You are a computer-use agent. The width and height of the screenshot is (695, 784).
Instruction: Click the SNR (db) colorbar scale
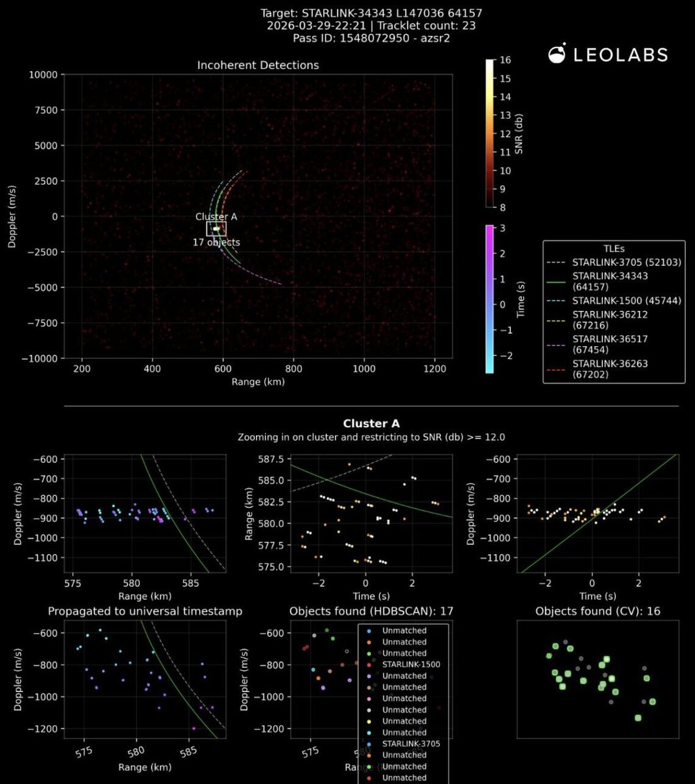tap(489, 137)
